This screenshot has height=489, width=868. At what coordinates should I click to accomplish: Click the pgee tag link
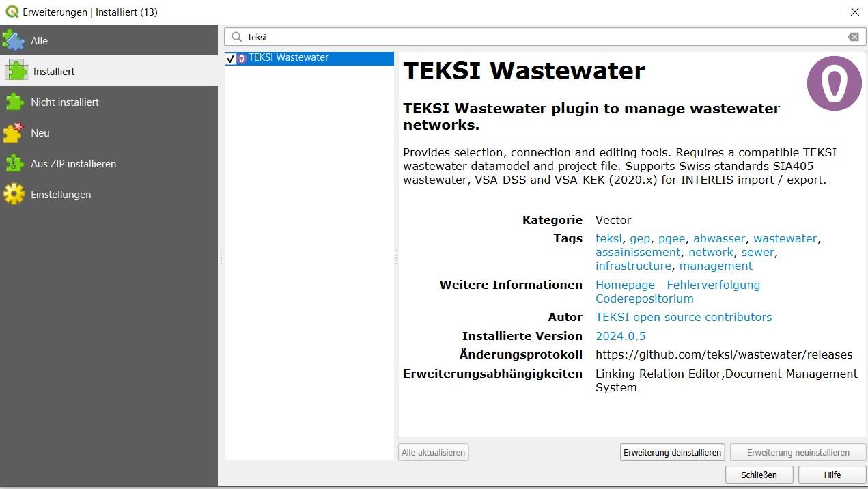(x=672, y=239)
